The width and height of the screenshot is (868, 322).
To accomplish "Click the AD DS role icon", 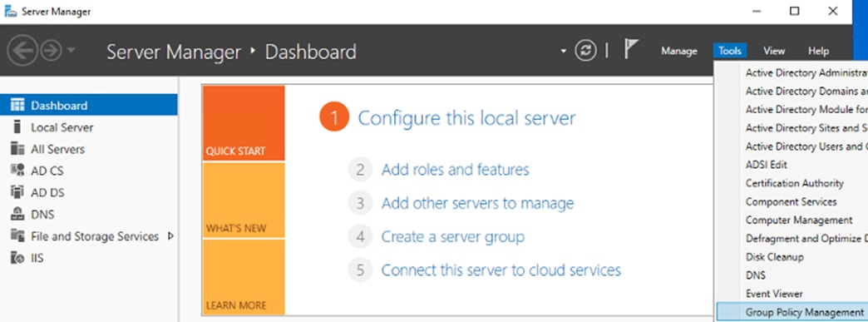I will pyautogui.click(x=17, y=192).
